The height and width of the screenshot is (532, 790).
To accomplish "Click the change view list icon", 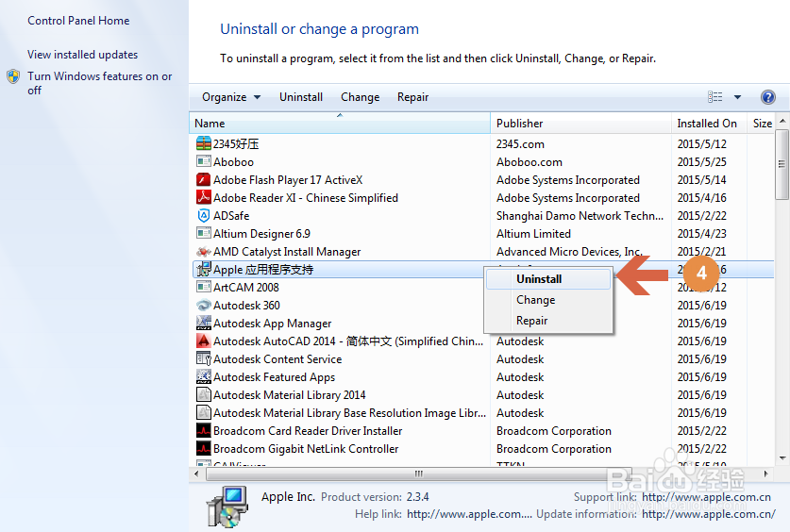I will [714, 96].
